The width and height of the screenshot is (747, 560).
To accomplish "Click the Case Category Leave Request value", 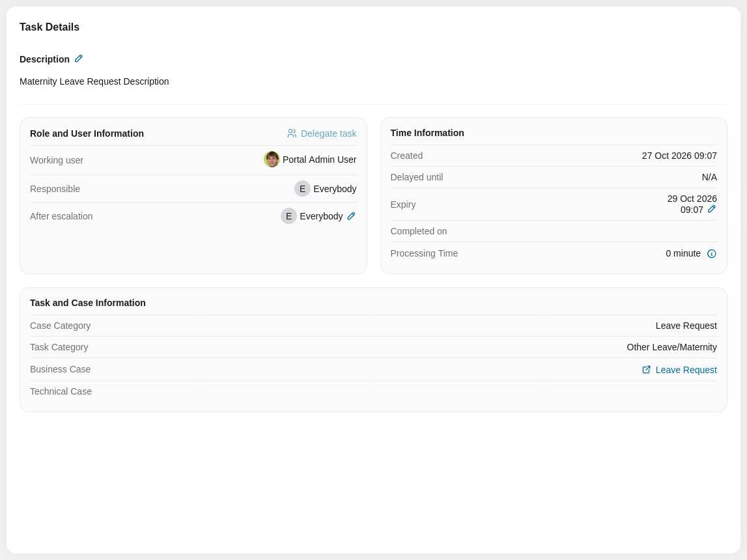I will (686, 326).
